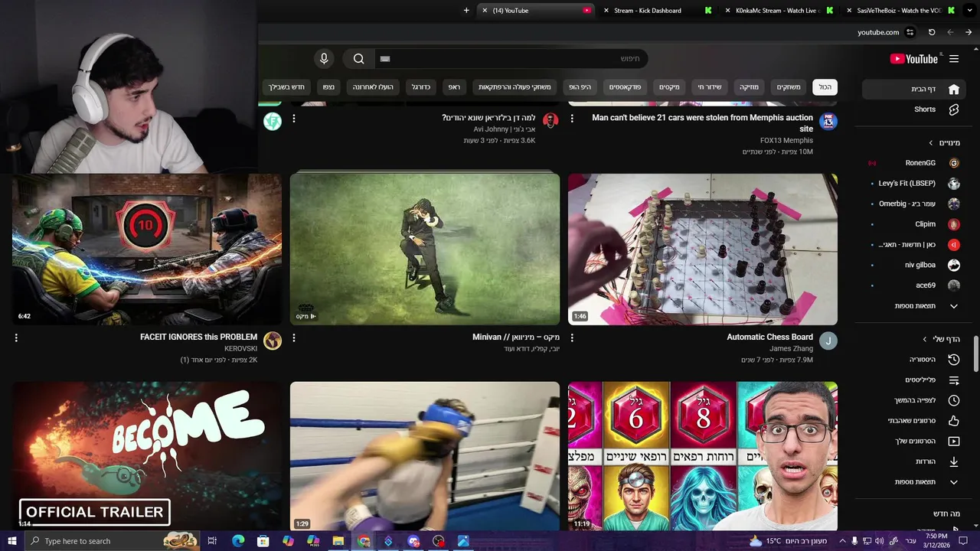Open options menu for Automatic Chess Board
The image size is (980, 551).
[572, 337]
